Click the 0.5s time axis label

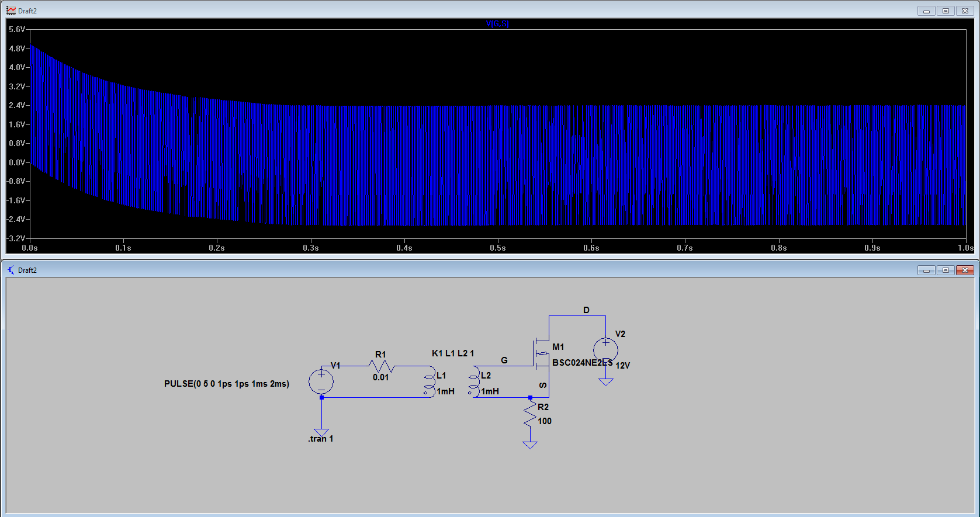[x=498, y=248]
